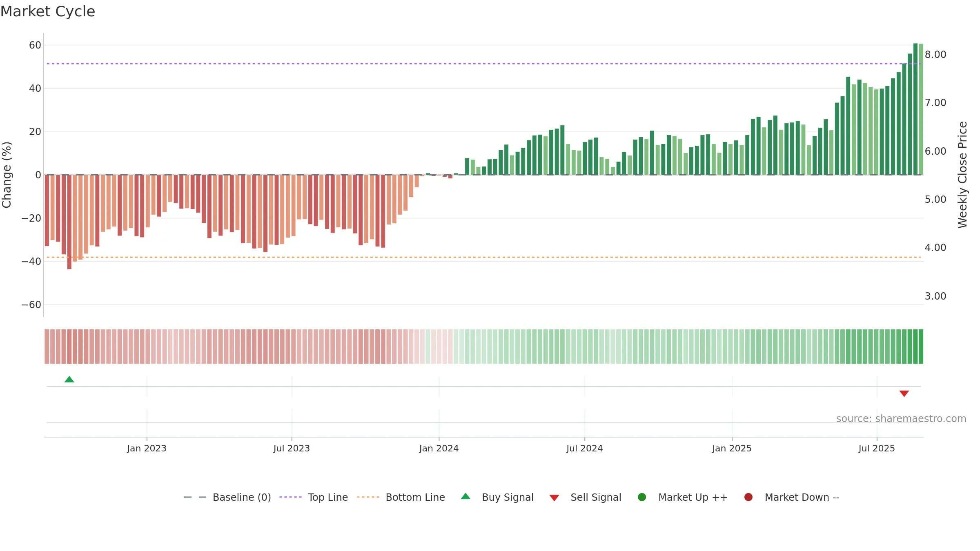The width and height of the screenshot is (980, 551).
Task: Click the red Sell Signal triangle marker on the timeline
Action: click(x=904, y=393)
